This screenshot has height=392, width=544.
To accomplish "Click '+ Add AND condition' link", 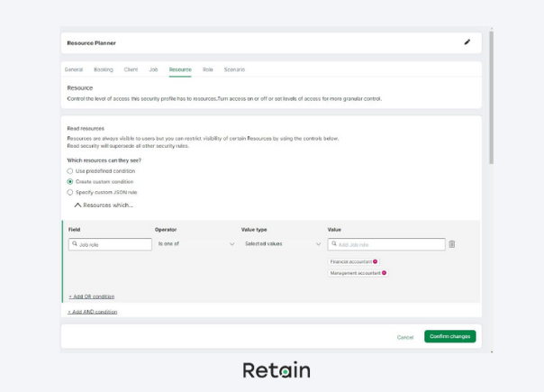I will 93,312.
